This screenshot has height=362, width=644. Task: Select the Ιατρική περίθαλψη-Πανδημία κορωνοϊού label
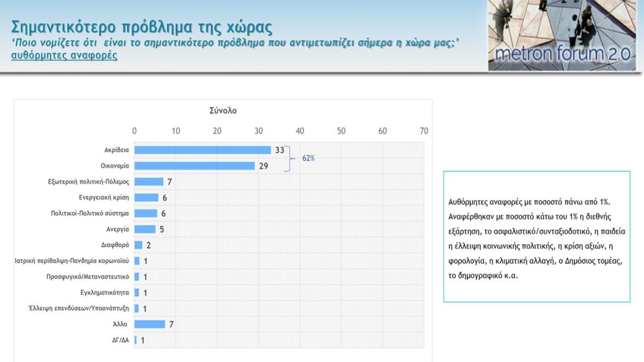coord(72,261)
